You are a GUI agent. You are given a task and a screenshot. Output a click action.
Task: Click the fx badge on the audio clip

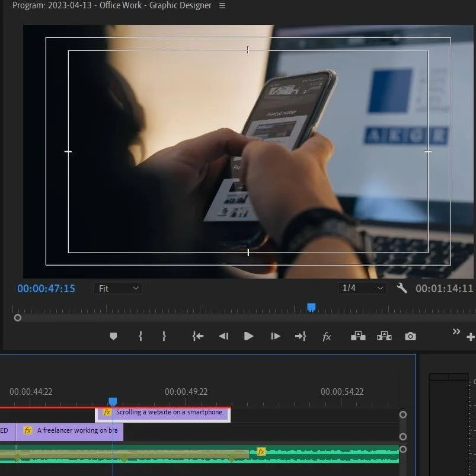[x=261, y=452]
